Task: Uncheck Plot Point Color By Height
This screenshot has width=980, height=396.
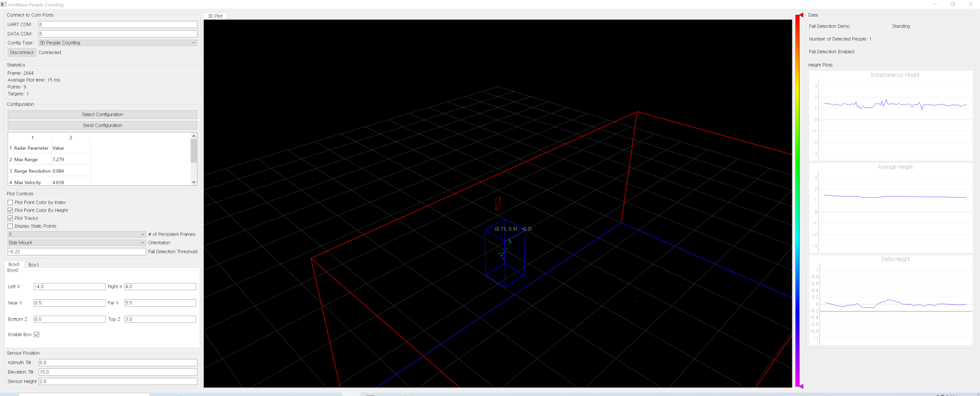Action: (10, 210)
